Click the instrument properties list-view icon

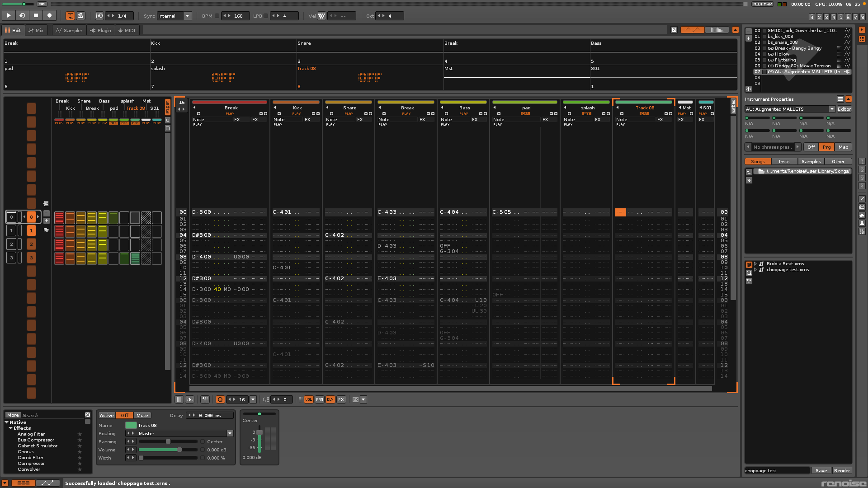point(840,99)
